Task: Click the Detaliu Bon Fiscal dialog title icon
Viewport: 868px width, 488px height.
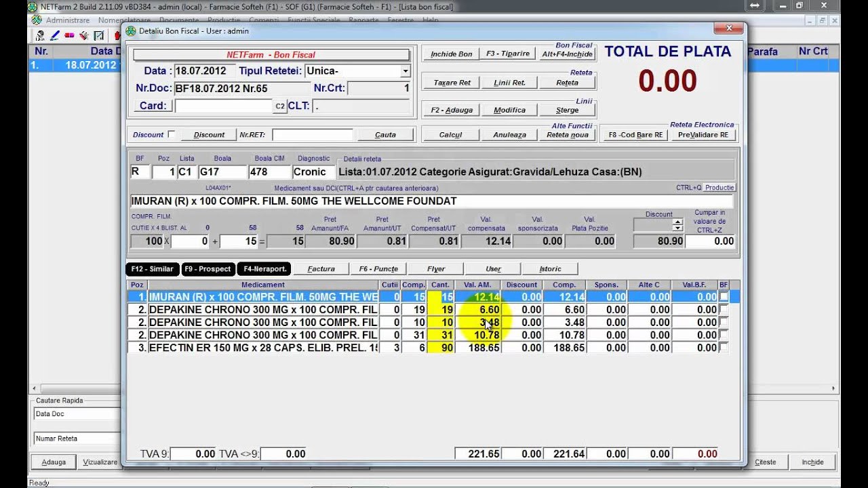Action: (x=131, y=31)
